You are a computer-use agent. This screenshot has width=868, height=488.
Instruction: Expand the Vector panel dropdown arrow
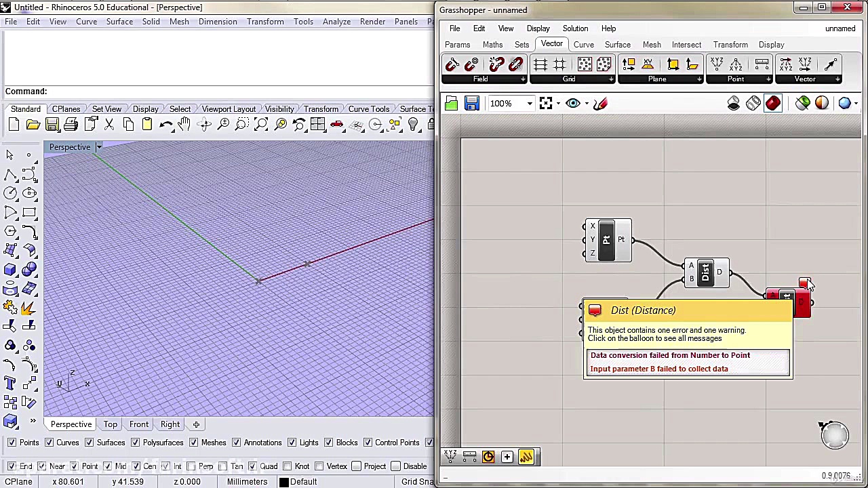click(x=837, y=79)
